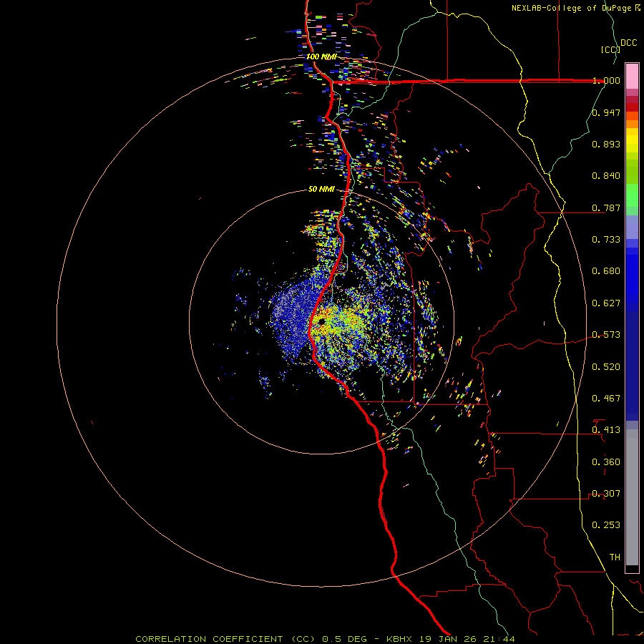Click the TH label near the scale bottom
This screenshot has width=644, height=644.
(615, 557)
